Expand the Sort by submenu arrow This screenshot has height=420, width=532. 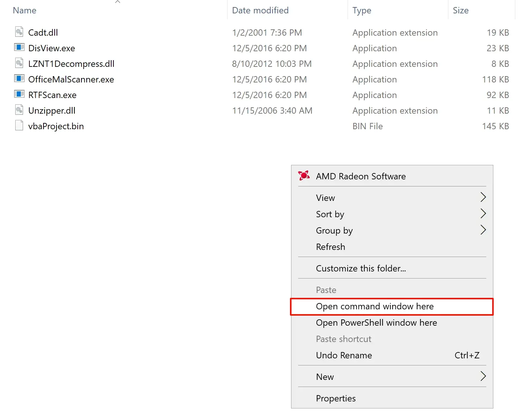tap(483, 214)
